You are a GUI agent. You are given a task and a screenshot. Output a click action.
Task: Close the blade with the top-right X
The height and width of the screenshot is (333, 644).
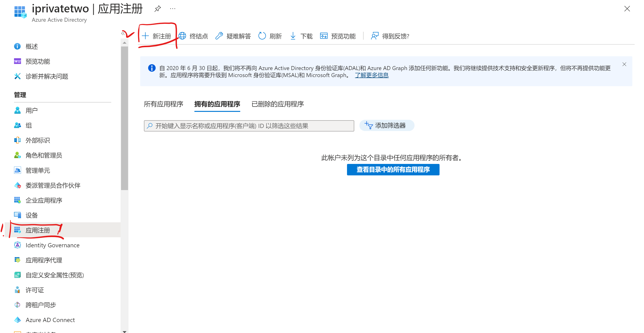point(627,9)
